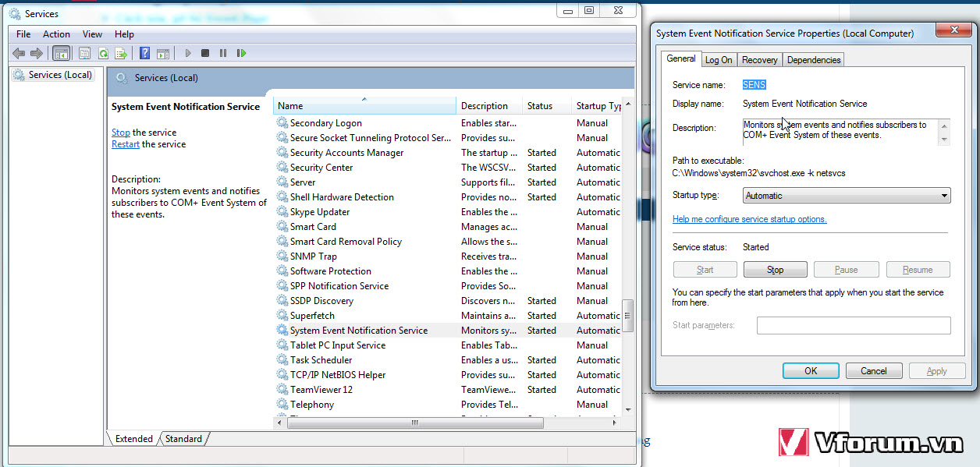Select the 'Software Protection' row
The image size is (980, 467).
[x=448, y=271]
